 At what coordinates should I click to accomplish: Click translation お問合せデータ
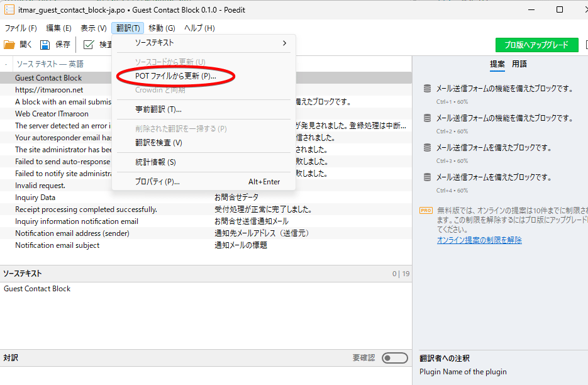tap(236, 198)
